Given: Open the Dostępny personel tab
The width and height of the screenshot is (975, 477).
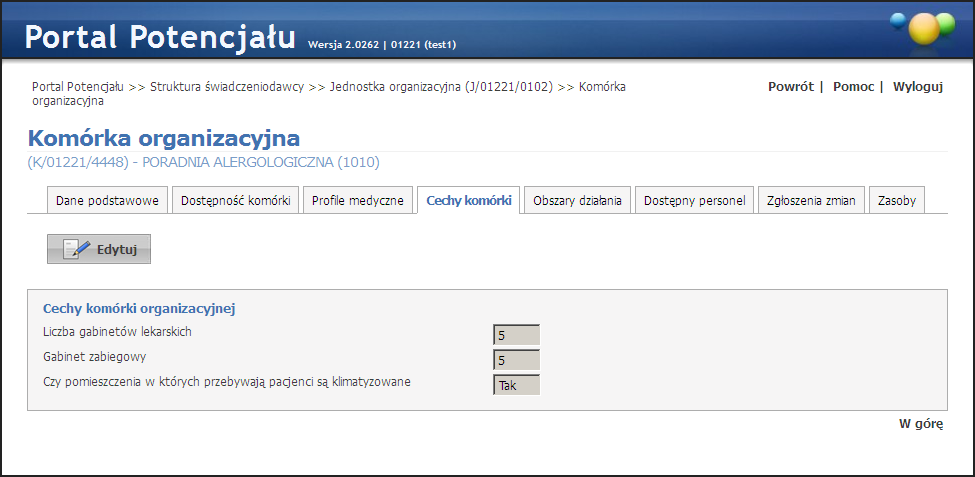Looking at the screenshot, I should coord(694,201).
